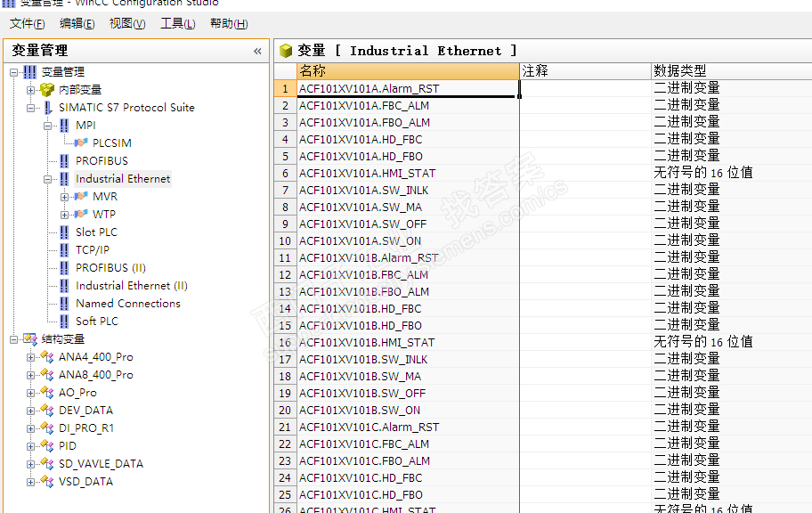Click the PROFIBUS channel unit icon
This screenshot has height=513, width=812.
pos(64,161)
